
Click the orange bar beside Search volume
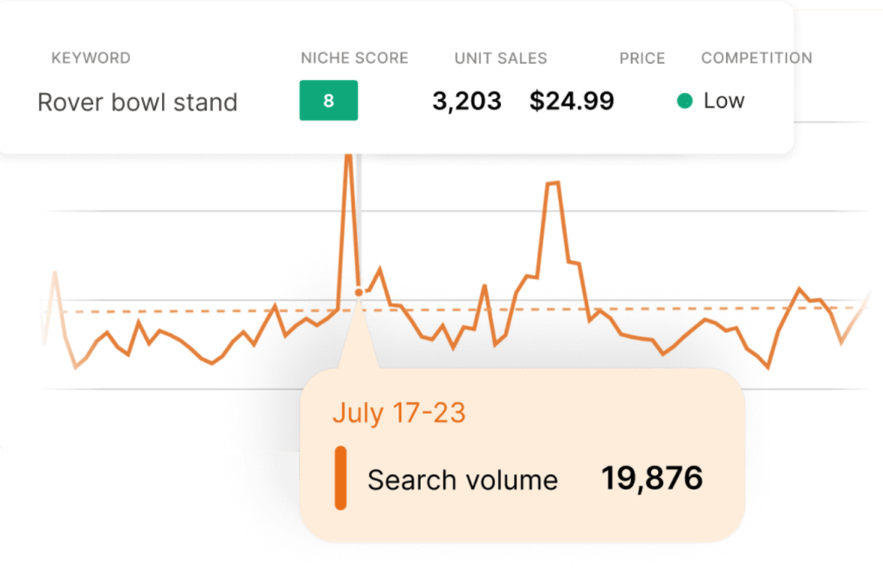pos(341,478)
